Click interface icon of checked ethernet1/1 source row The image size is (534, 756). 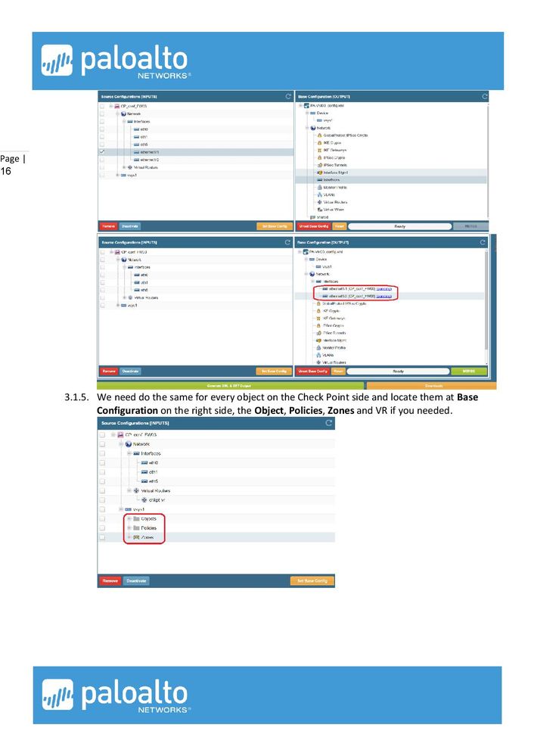136,152
